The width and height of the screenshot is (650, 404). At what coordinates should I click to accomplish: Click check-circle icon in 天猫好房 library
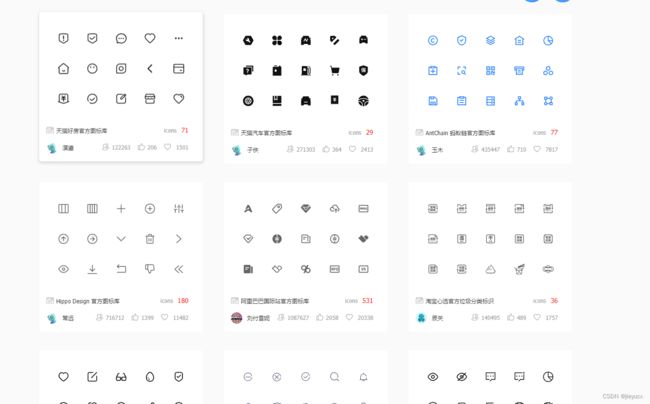pos(92,99)
